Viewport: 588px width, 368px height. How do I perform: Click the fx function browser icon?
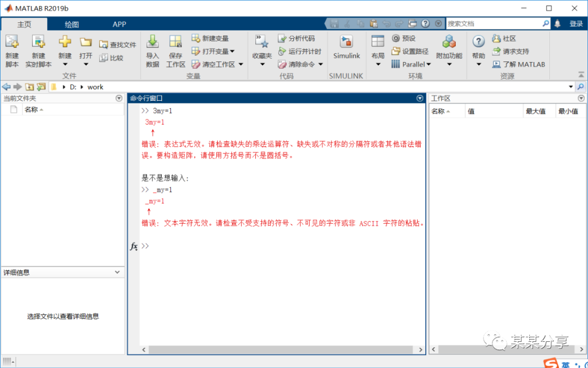click(x=134, y=246)
